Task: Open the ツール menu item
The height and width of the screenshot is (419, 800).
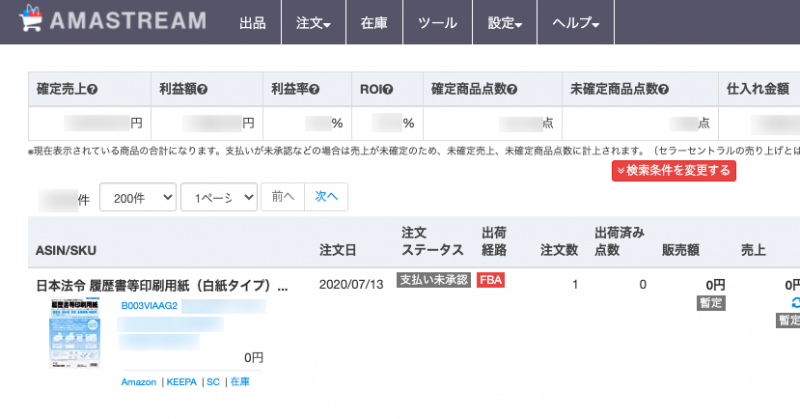Action: (437, 22)
